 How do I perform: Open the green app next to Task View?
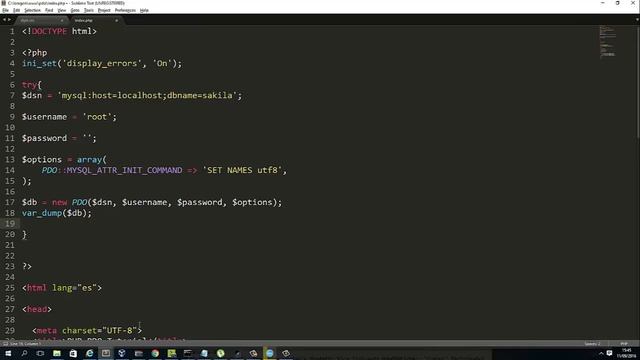(x=57, y=353)
